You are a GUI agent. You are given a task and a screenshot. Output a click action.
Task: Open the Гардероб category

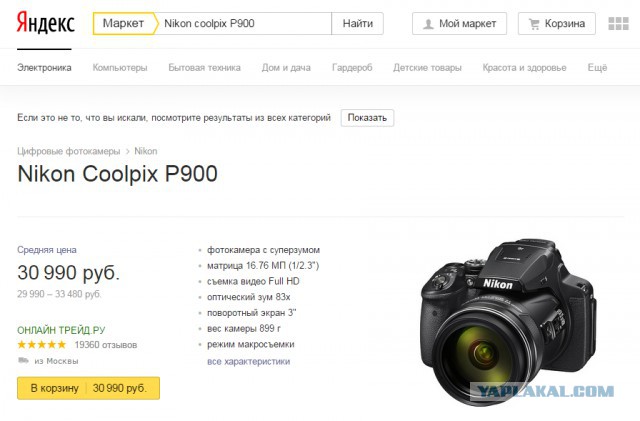352,68
